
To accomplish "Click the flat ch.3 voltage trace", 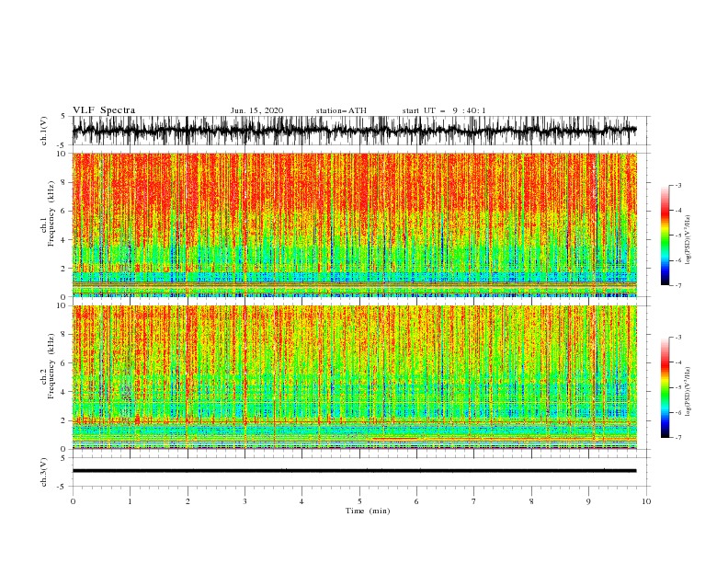I will [x=354, y=471].
